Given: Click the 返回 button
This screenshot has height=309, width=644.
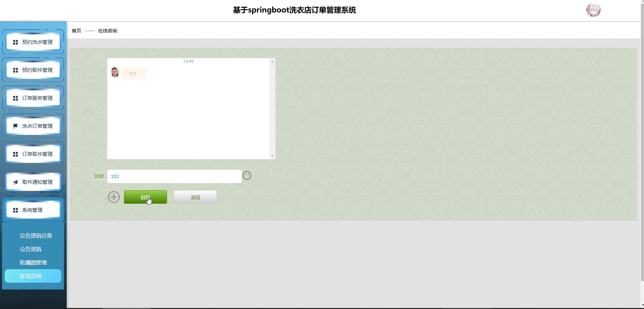Looking at the screenshot, I should point(195,197).
